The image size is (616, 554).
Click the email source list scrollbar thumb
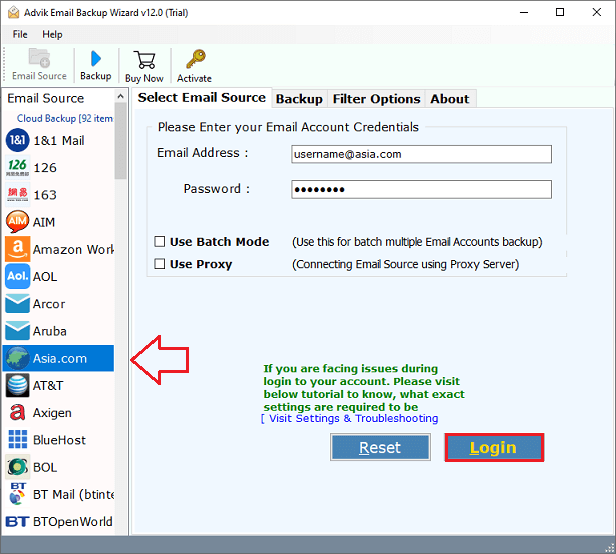(x=121, y=141)
